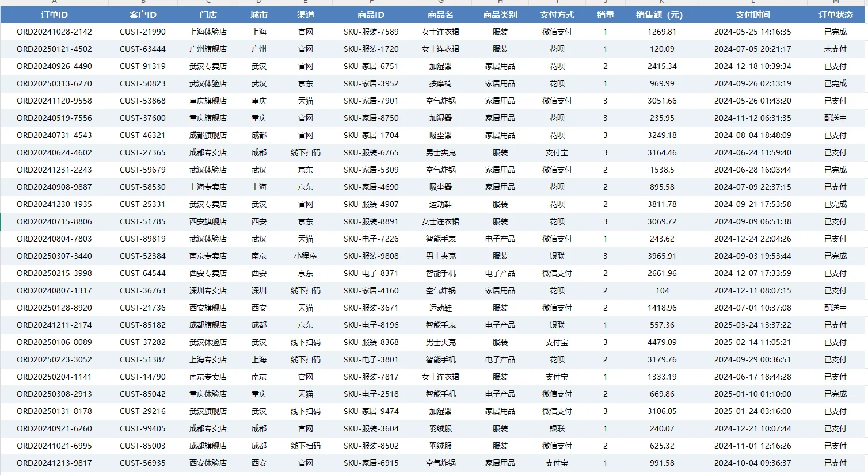868x475 pixels.
Task: Select the 渠道 header cell
Action: point(305,15)
